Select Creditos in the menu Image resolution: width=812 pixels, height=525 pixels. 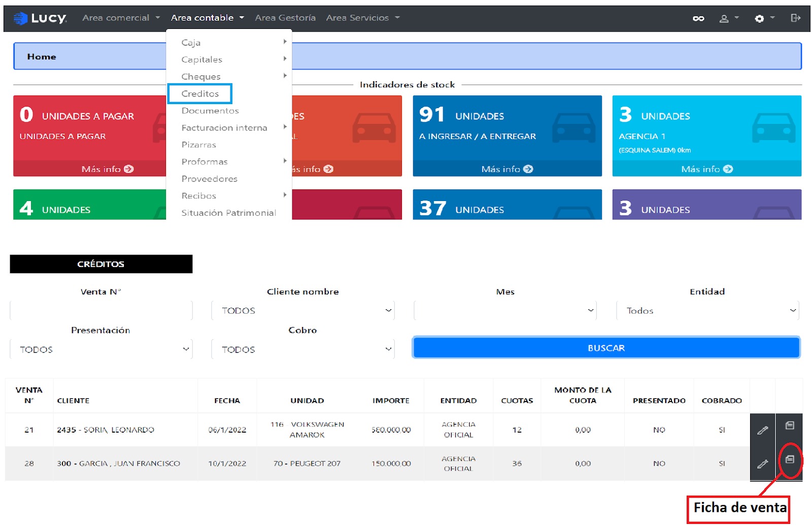(x=200, y=94)
